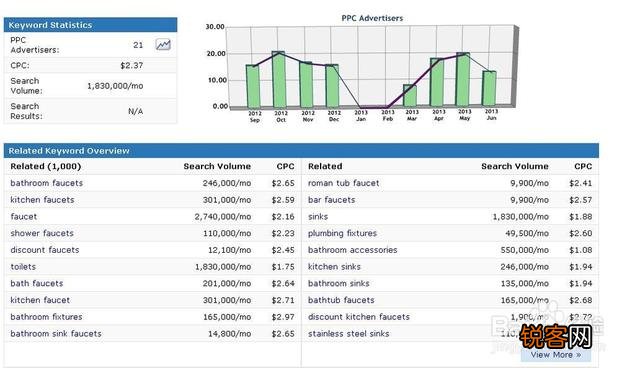640x368 pixels.
Task: Open the singular 'kitchen faucet' keyword
Action: tap(40, 300)
